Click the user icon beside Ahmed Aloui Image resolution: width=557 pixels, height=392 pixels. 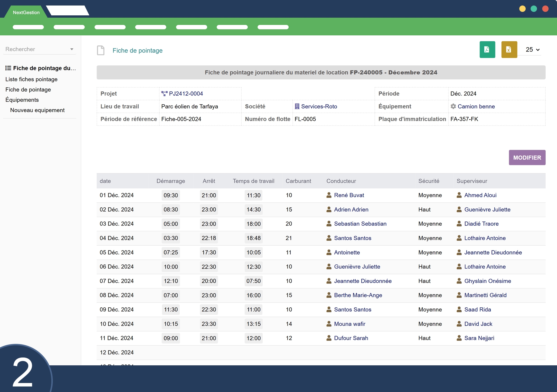pyautogui.click(x=459, y=195)
